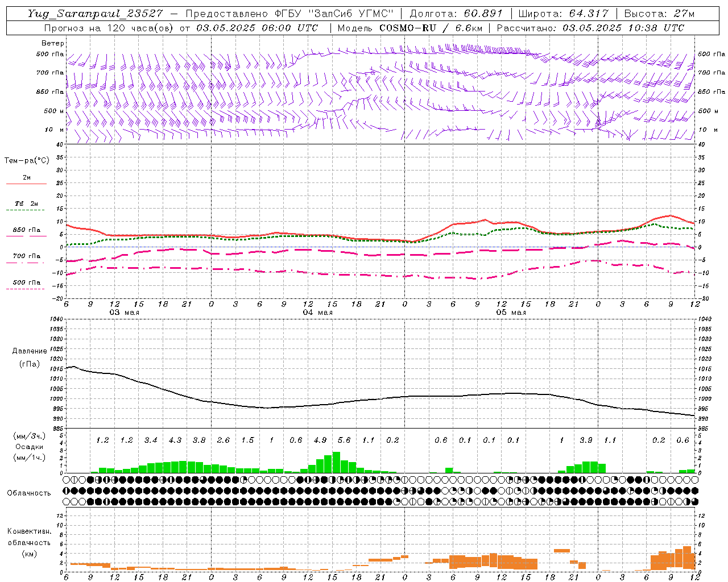Viewport: 728px width, 582px height.
Task: Click the "(мм/3ч.)" precipitation unit label
Action: (29, 436)
